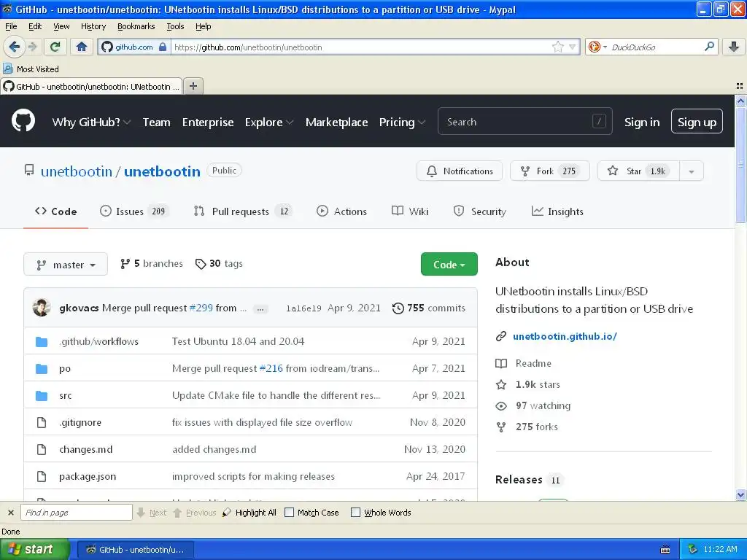Reload the page with the refresh icon

[55, 47]
